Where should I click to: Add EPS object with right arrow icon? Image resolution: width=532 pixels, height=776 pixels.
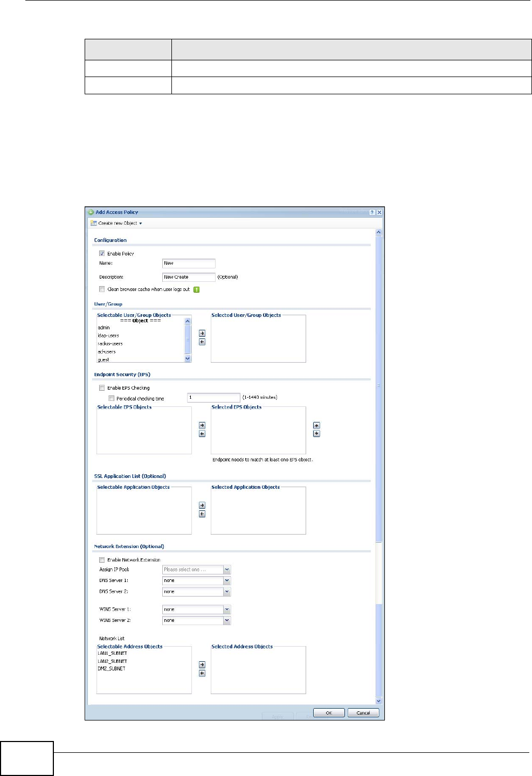click(202, 426)
